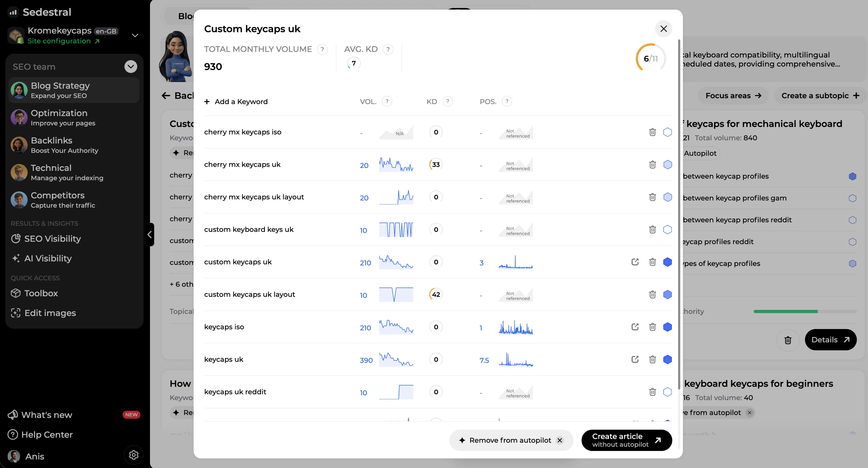Go to Optimization section
Screen dimensions: 868x468
74,117
